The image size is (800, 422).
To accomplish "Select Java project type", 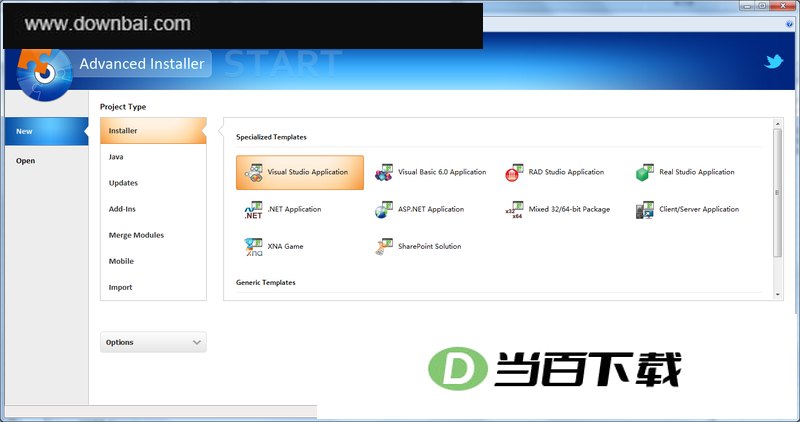I will click(x=153, y=157).
